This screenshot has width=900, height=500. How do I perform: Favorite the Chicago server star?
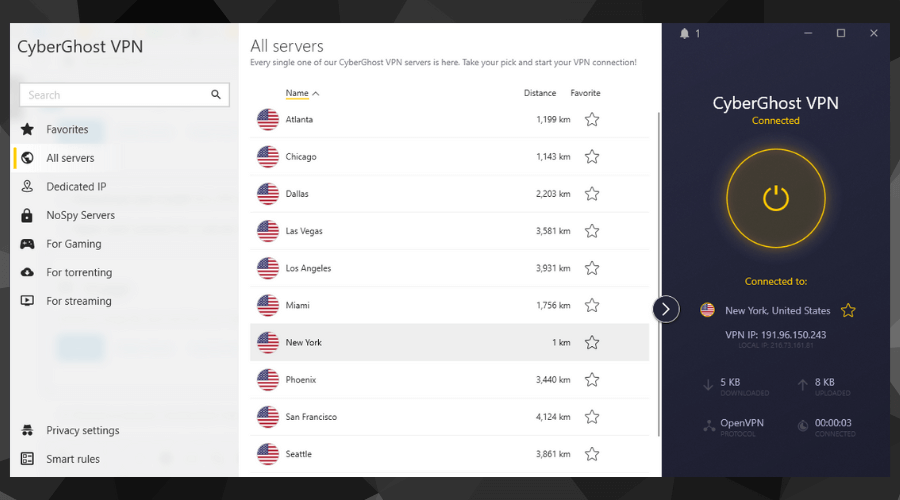[x=592, y=157]
